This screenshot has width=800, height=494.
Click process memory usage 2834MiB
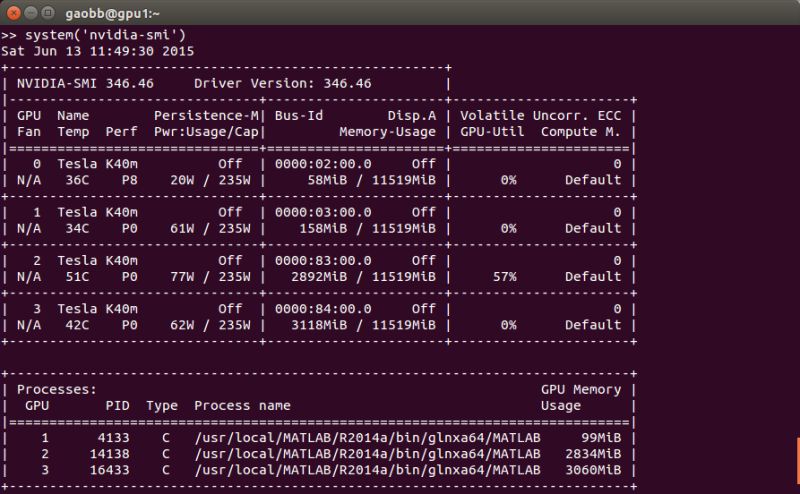click(593, 454)
